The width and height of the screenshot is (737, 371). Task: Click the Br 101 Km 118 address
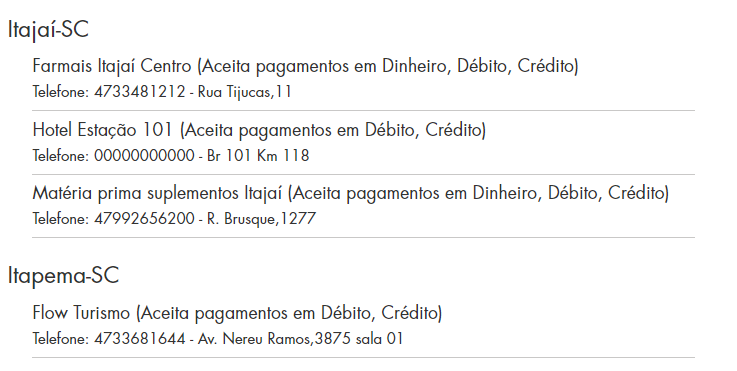pyautogui.click(x=258, y=155)
